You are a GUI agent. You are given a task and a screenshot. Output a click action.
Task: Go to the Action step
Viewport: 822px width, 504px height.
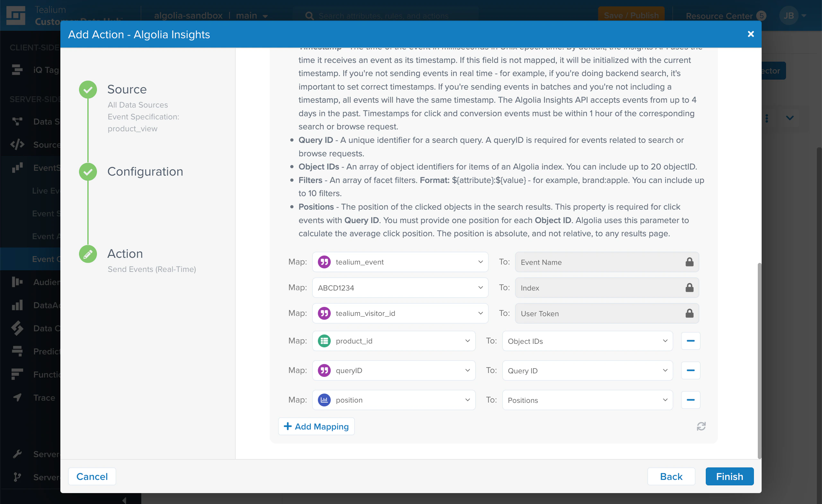pos(125,254)
